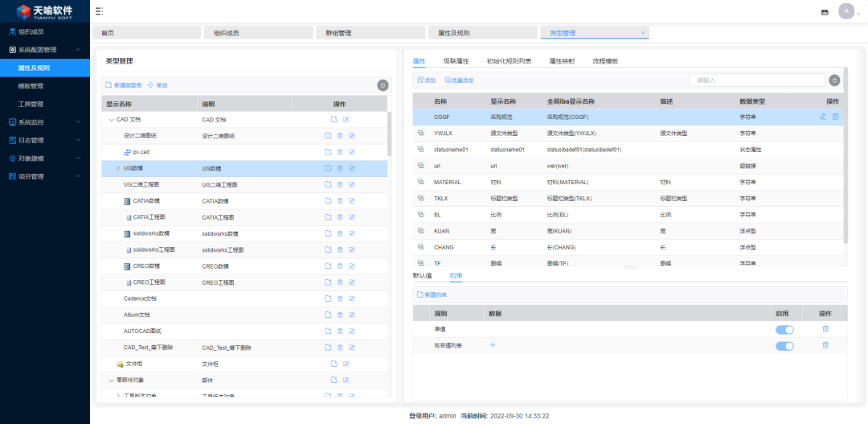Open the 属性映射 tab

[x=562, y=61]
